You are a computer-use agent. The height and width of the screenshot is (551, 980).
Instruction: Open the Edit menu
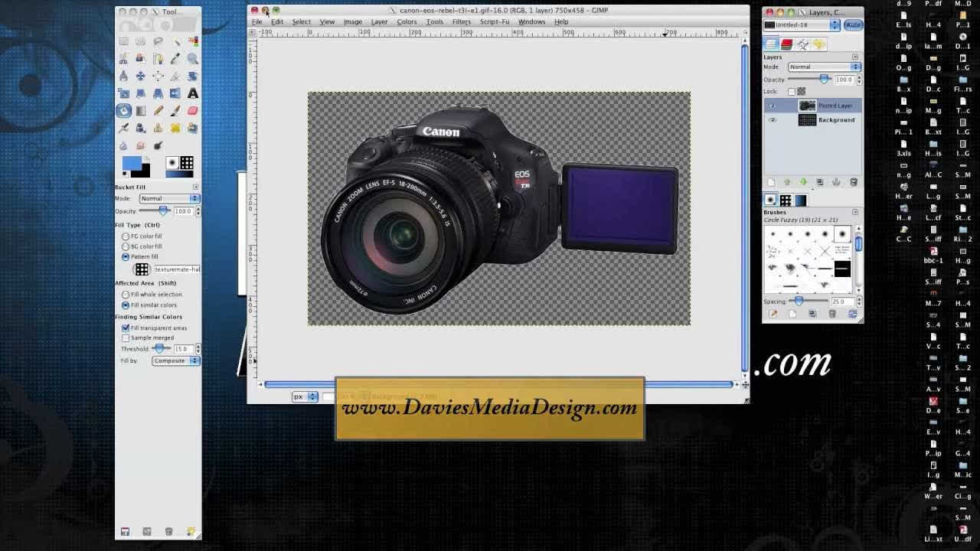coord(277,21)
